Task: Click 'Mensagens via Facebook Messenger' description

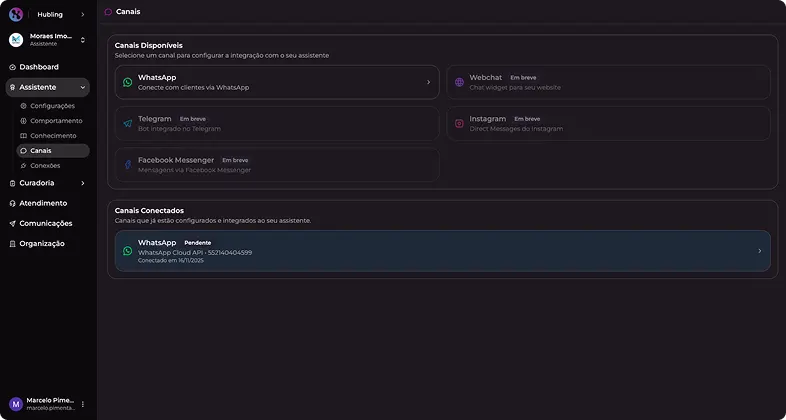Action: [194, 170]
